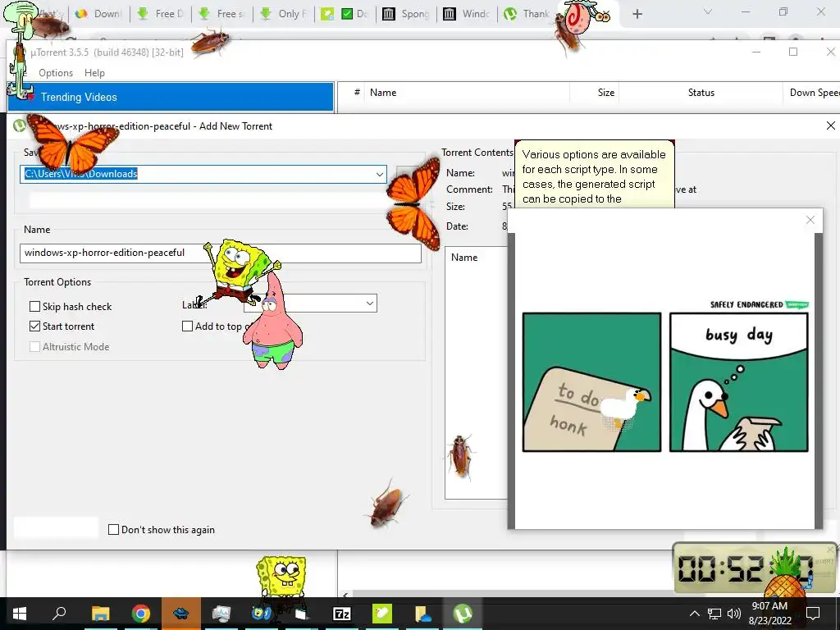Click the 'Spong' tab archive favicon
The height and width of the screenshot is (630, 840).
point(388,14)
